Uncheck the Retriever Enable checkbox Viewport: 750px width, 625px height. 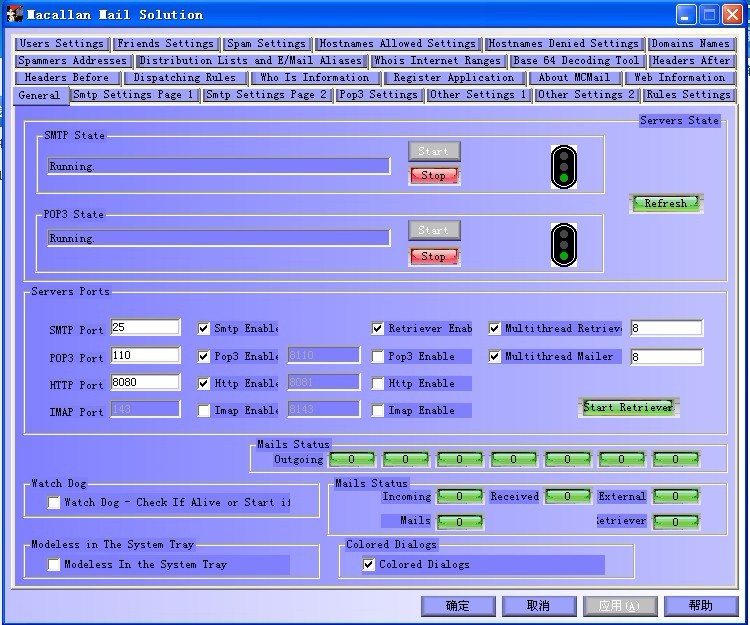coord(377,329)
